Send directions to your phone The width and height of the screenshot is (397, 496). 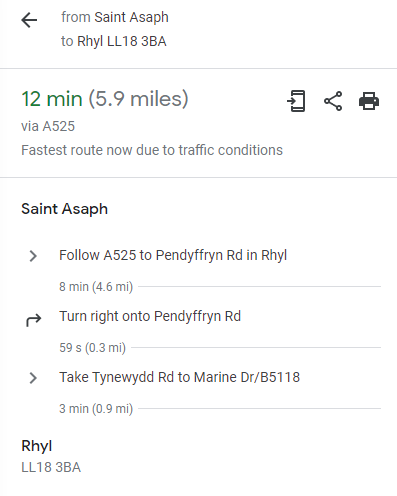click(296, 101)
